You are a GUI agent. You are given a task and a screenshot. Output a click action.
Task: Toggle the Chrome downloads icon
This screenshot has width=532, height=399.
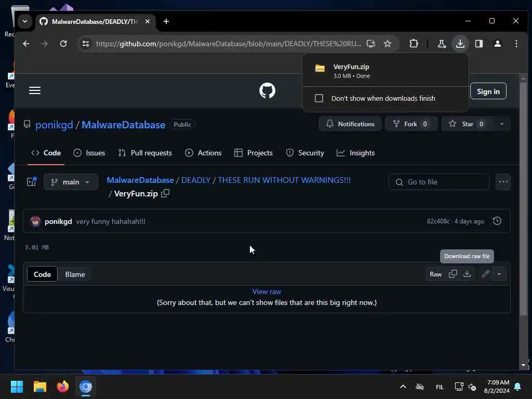coord(460,44)
